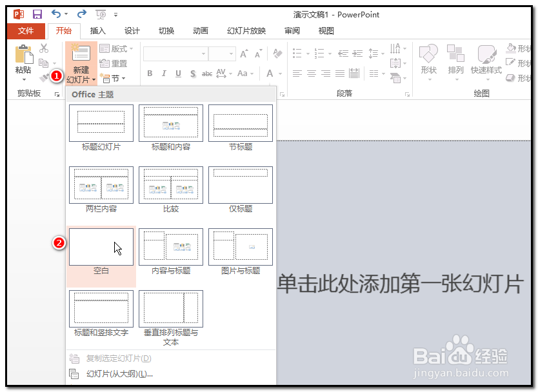Toggle text Shadow formatting
The width and height of the screenshot is (538, 392).
point(193,73)
